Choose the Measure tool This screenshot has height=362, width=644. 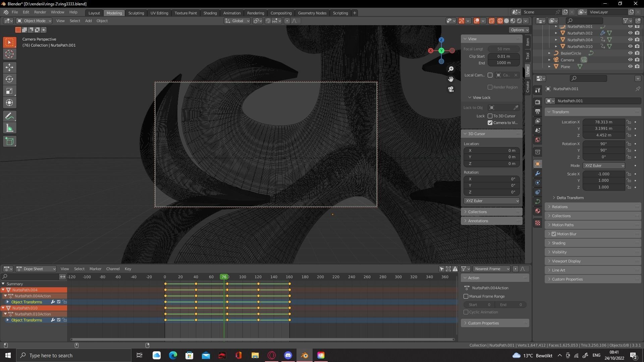9,128
